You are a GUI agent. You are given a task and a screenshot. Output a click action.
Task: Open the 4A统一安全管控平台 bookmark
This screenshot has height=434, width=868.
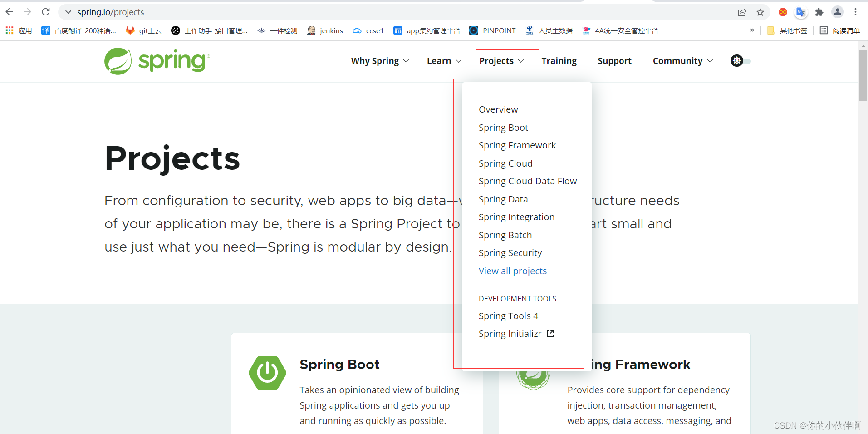pyautogui.click(x=620, y=30)
